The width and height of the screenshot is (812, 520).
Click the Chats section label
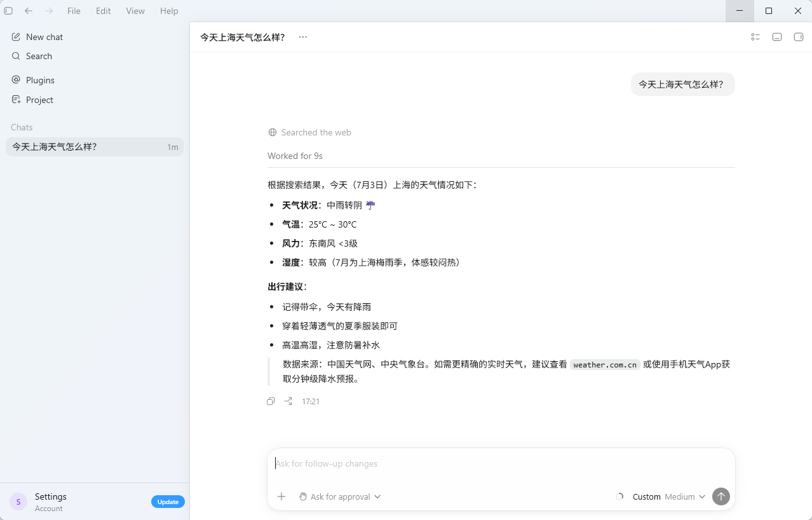click(x=22, y=127)
